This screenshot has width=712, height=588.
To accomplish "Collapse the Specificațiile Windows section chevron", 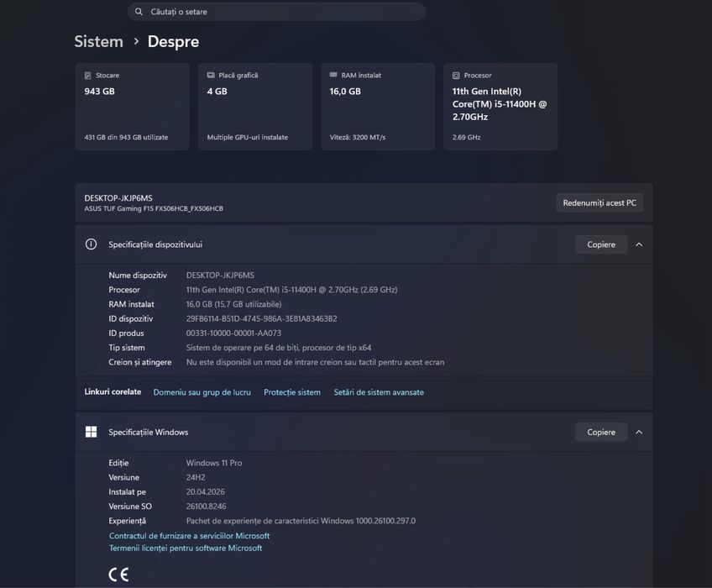I will click(639, 432).
